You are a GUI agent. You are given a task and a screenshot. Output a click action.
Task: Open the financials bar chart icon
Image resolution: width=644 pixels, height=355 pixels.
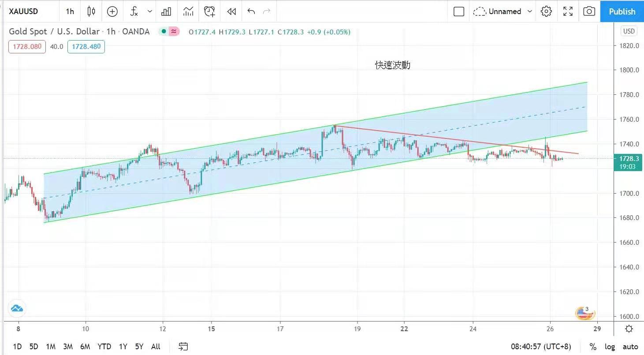pyautogui.click(x=166, y=11)
